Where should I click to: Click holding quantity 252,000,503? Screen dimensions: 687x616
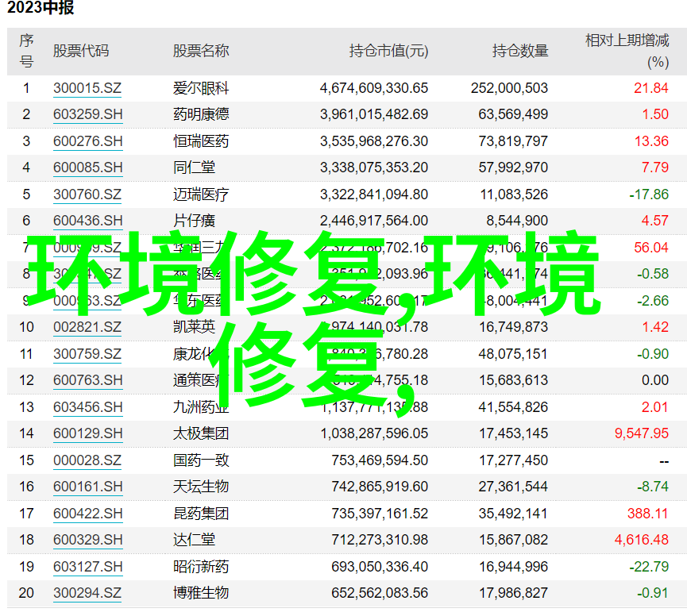pos(510,88)
